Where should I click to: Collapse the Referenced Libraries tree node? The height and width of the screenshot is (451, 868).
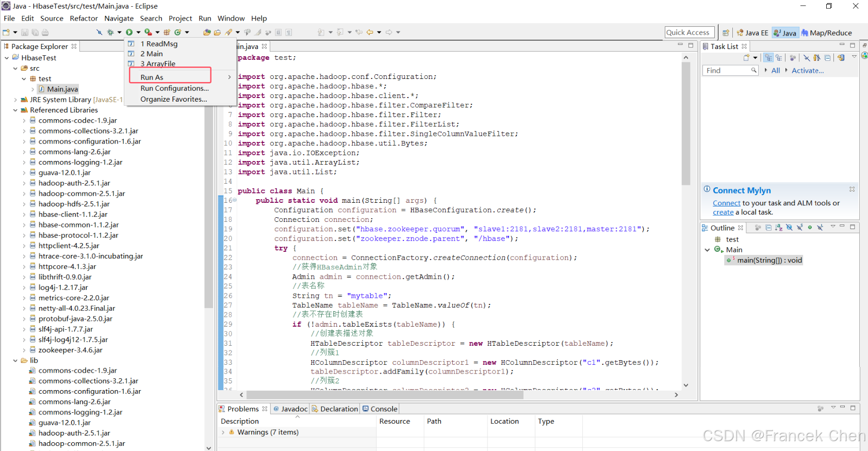15,110
